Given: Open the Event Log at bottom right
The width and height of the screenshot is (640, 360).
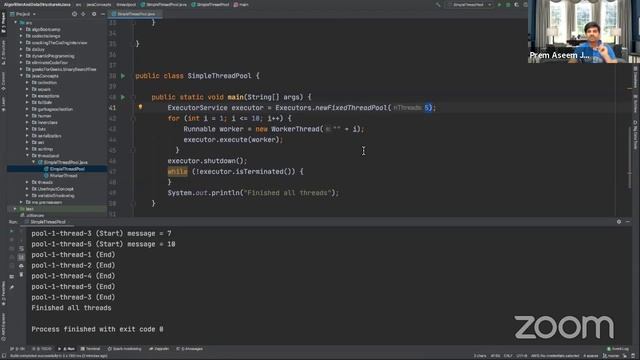Looking at the screenshot, I should (x=618, y=349).
